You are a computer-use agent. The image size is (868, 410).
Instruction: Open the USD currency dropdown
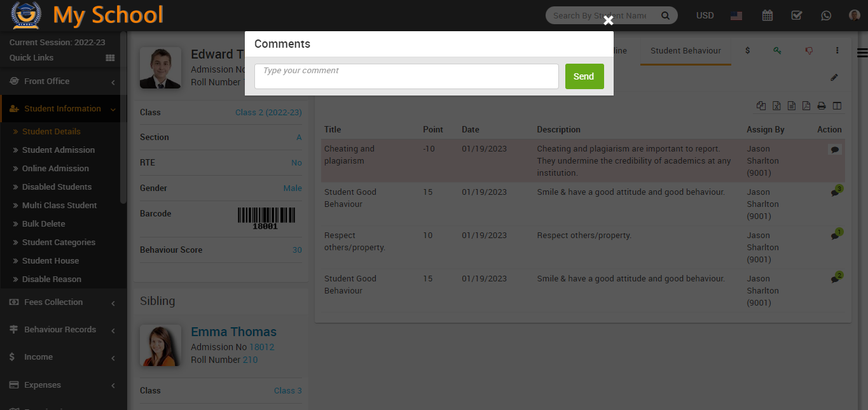705,15
